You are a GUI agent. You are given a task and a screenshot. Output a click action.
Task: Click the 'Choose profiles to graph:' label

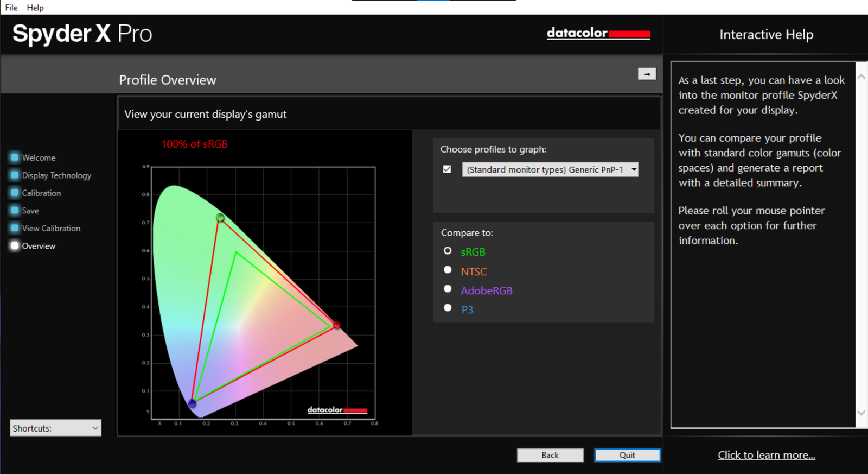(x=493, y=149)
